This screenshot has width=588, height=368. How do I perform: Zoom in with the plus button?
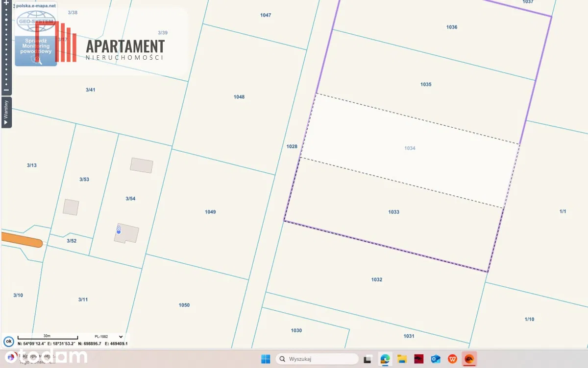coord(6,2)
